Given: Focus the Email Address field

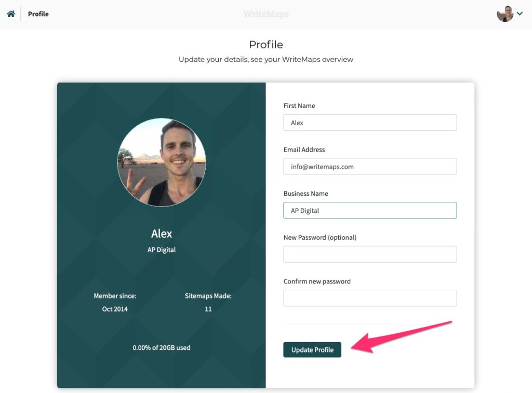Looking at the screenshot, I should point(370,167).
